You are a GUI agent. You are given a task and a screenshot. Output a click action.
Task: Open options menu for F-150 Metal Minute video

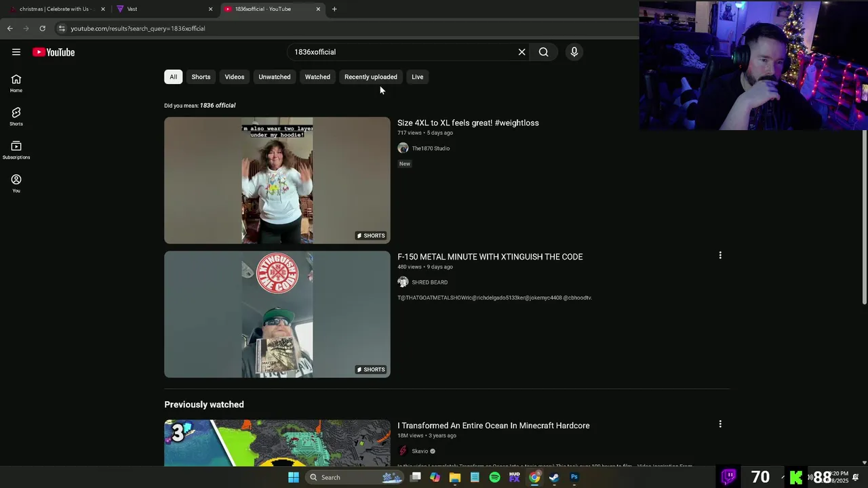(720, 256)
